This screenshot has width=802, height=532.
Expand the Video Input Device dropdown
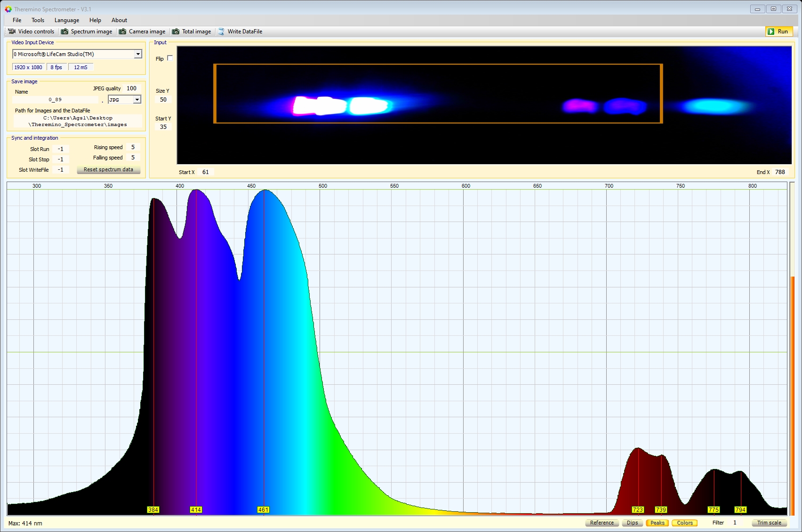click(138, 54)
